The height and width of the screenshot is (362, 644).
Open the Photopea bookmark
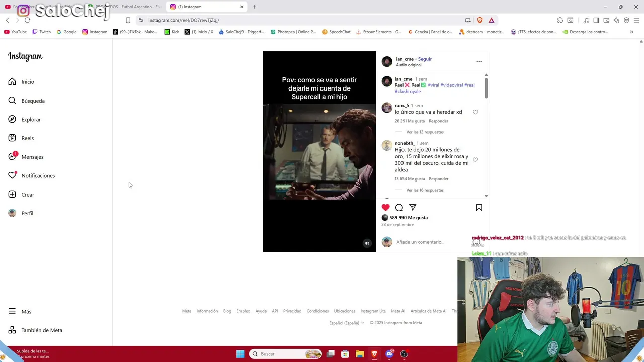click(293, 32)
